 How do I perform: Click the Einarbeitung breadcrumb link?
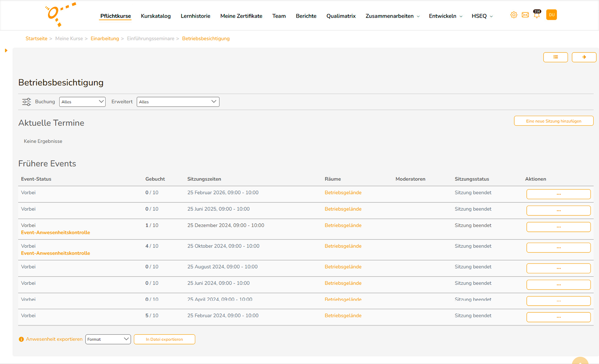click(x=105, y=39)
